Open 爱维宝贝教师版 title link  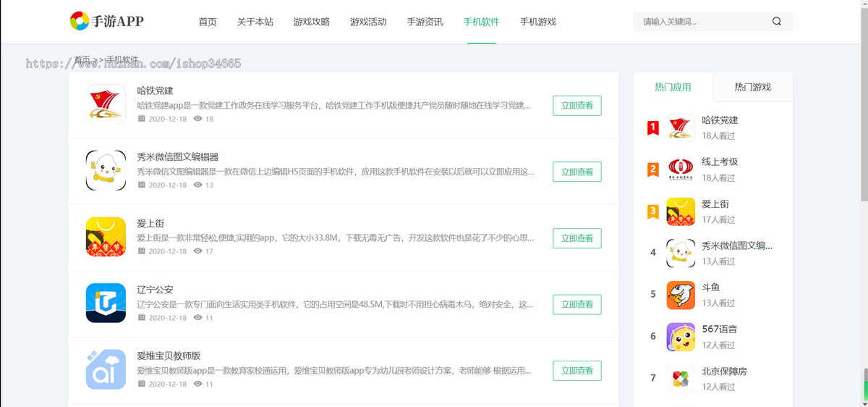coord(169,356)
